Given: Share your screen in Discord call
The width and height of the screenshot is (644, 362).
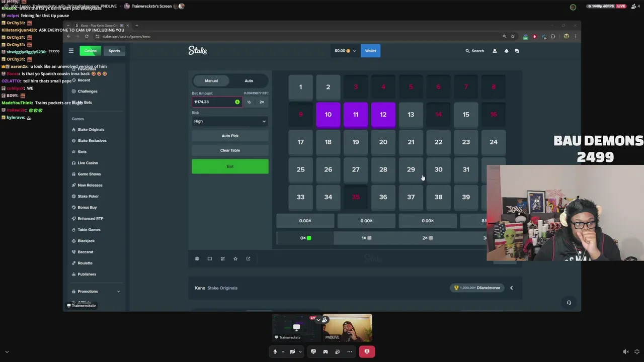Looking at the screenshot, I should click(313, 351).
